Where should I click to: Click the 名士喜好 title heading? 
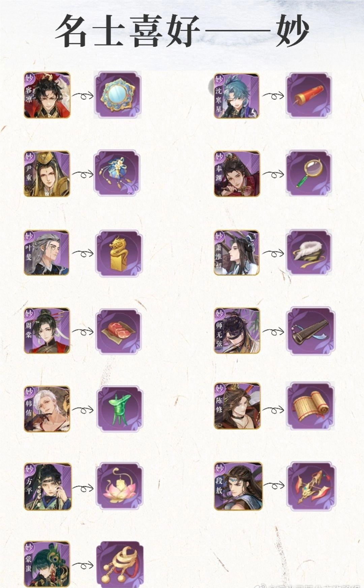coord(127,31)
